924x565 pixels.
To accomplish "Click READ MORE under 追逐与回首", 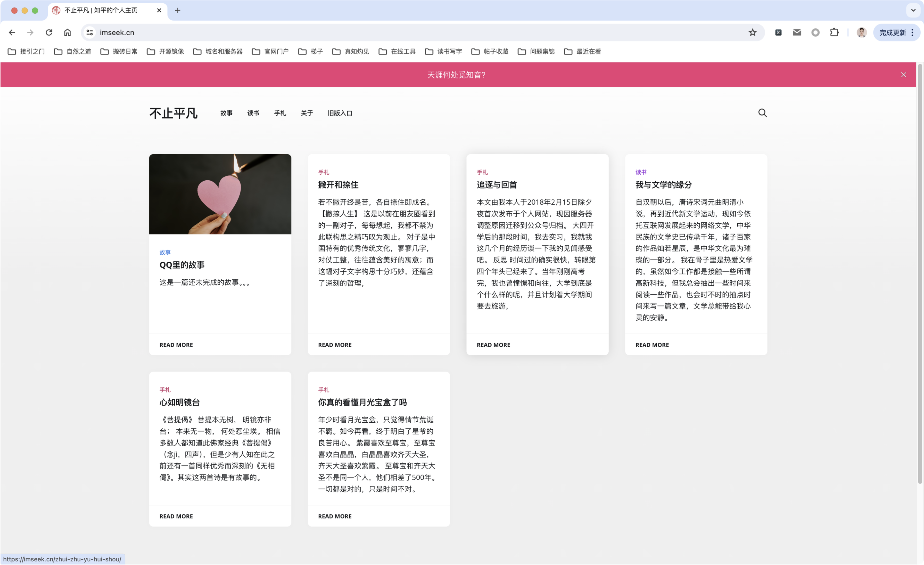I will [493, 345].
